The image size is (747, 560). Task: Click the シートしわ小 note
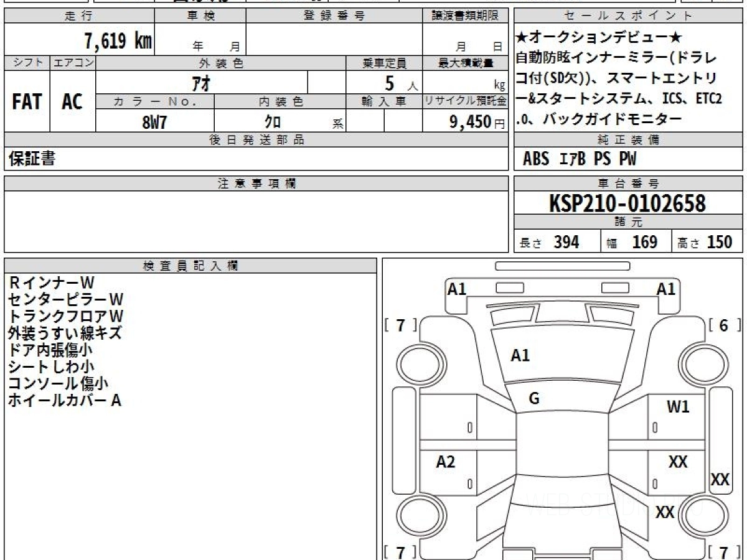click(51, 367)
